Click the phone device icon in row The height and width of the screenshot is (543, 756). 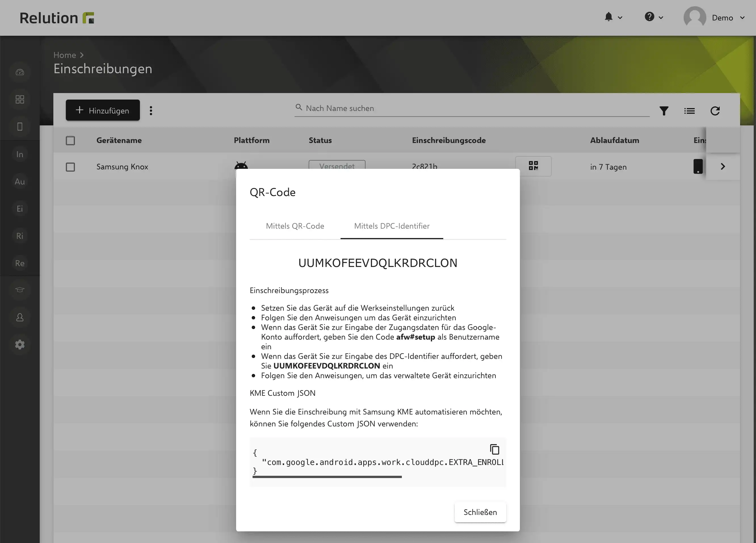698,166
